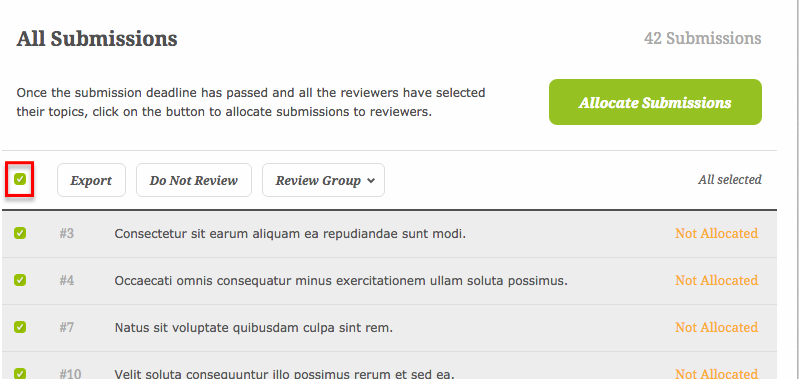The width and height of the screenshot is (799, 379).
Task: Click the Not Allocated status of #7
Action: tap(716, 327)
